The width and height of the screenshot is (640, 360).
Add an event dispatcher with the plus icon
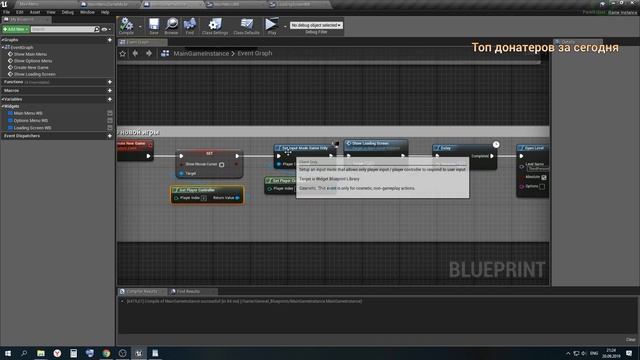pyautogui.click(x=109, y=136)
